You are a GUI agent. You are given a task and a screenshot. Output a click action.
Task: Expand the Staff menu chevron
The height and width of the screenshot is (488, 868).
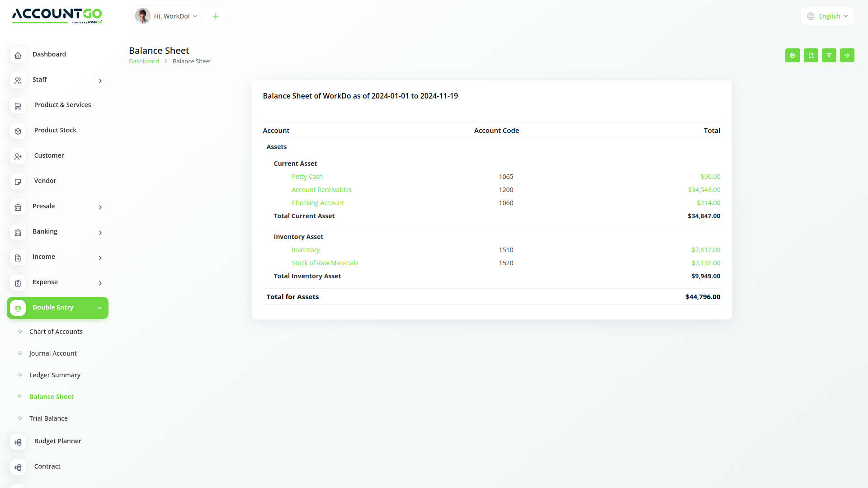[x=100, y=81]
